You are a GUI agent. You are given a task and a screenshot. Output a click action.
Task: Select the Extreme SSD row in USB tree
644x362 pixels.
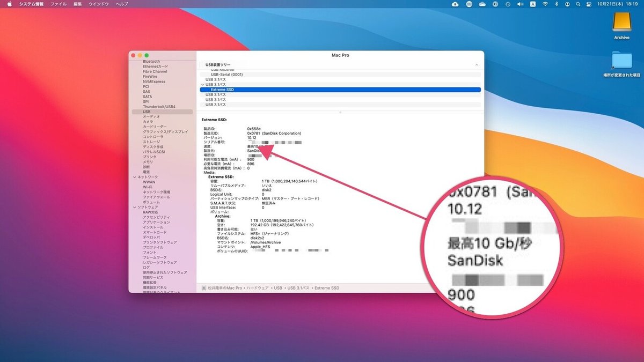(x=340, y=90)
